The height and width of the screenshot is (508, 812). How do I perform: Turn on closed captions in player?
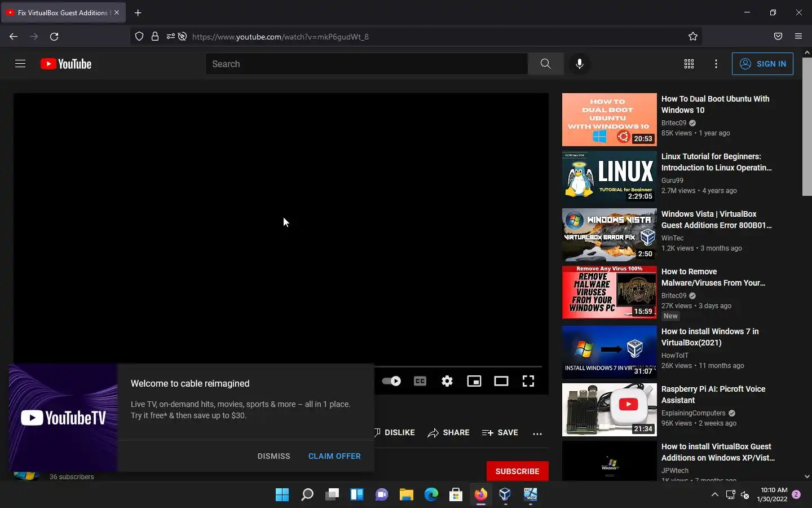(420, 381)
